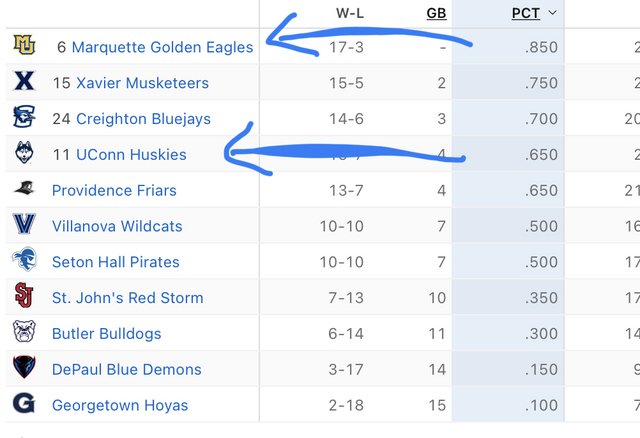Viewport: 640px width, 438px height.
Task: Click the Xavier Musketeers X logo
Action: 24,81
